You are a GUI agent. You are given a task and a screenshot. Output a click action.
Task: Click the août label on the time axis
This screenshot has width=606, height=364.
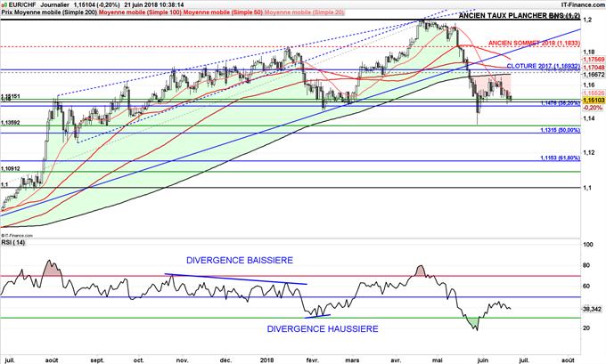52,360
